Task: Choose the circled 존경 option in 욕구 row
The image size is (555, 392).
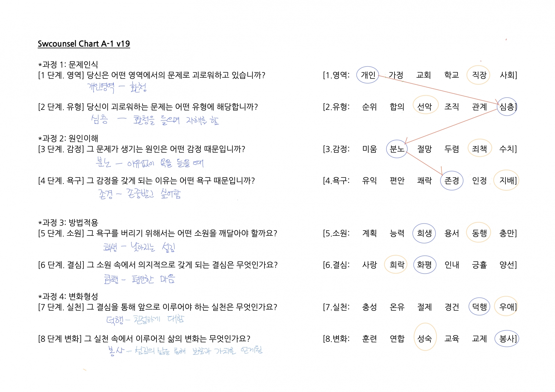Action: tap(452, 181)
